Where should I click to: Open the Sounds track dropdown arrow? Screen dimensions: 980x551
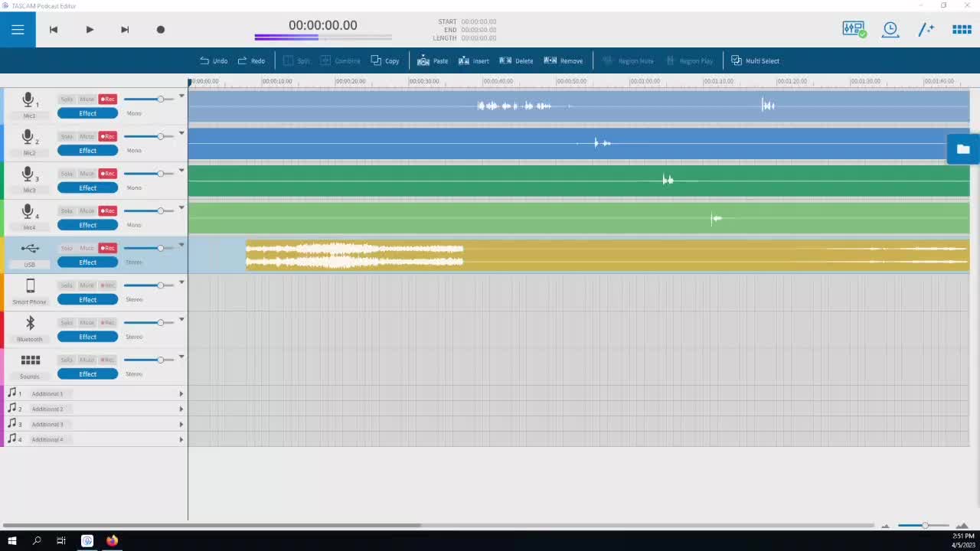point(181,357)
